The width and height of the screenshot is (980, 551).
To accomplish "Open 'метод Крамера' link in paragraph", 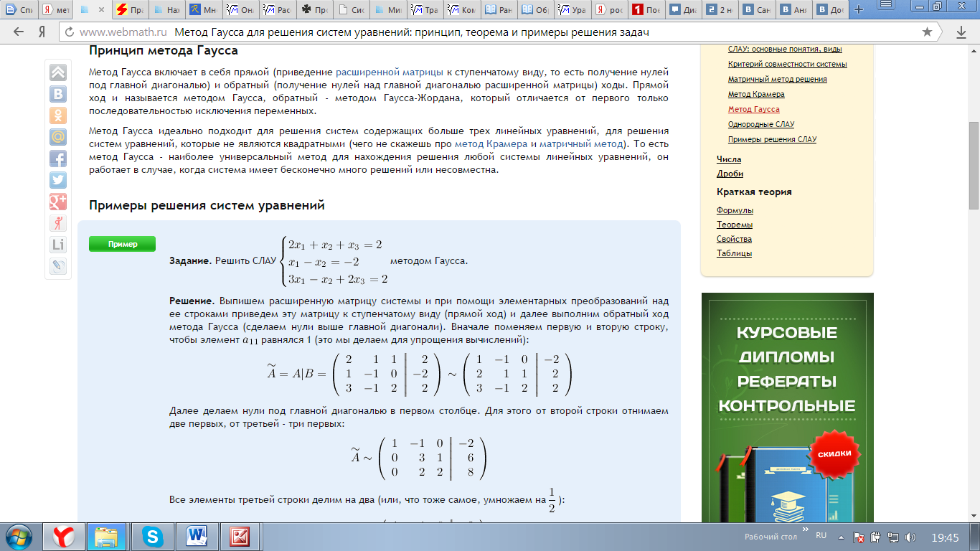I will tap(491, 143).
